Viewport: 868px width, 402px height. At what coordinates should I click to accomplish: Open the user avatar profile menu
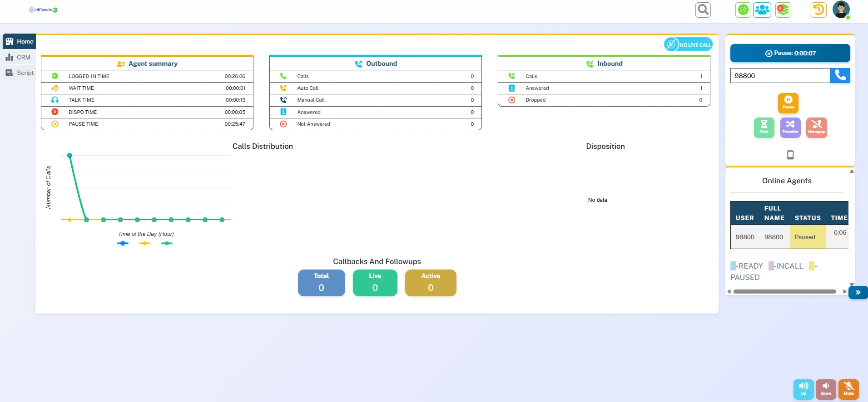[841, 10]
